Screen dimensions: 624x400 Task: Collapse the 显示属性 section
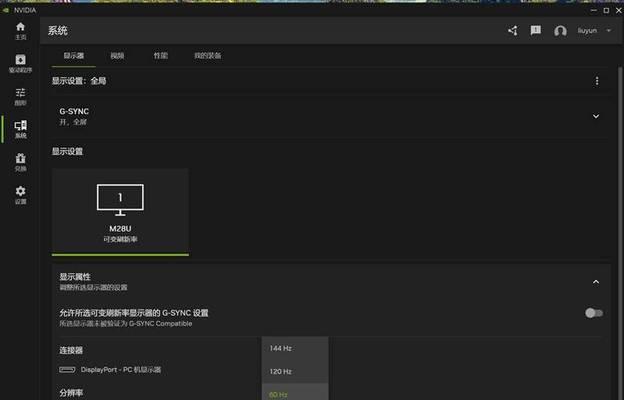(x=596, y=282)
